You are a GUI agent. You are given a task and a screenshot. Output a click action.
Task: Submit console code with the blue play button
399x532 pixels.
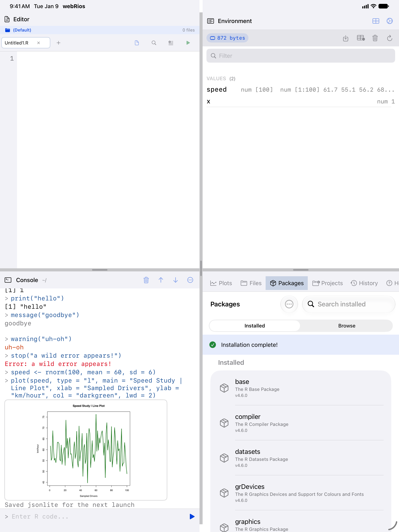(x=192, y=517)
